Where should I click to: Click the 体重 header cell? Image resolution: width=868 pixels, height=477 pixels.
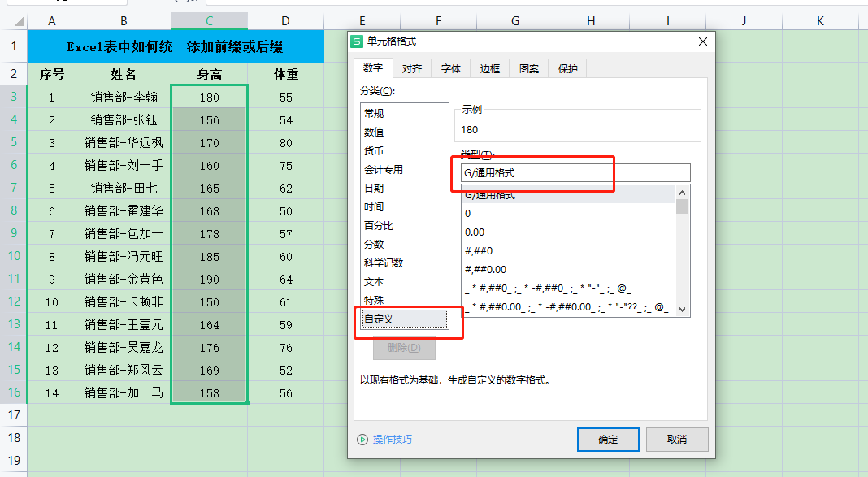tap(285, 74)
